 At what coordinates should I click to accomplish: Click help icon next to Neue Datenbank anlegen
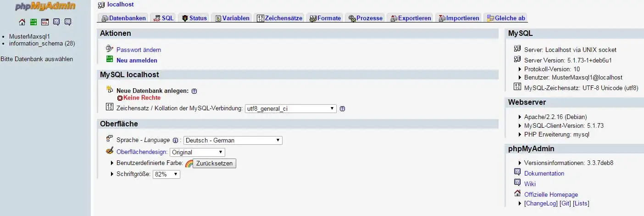pyautogui.click(x=194, y=91)
